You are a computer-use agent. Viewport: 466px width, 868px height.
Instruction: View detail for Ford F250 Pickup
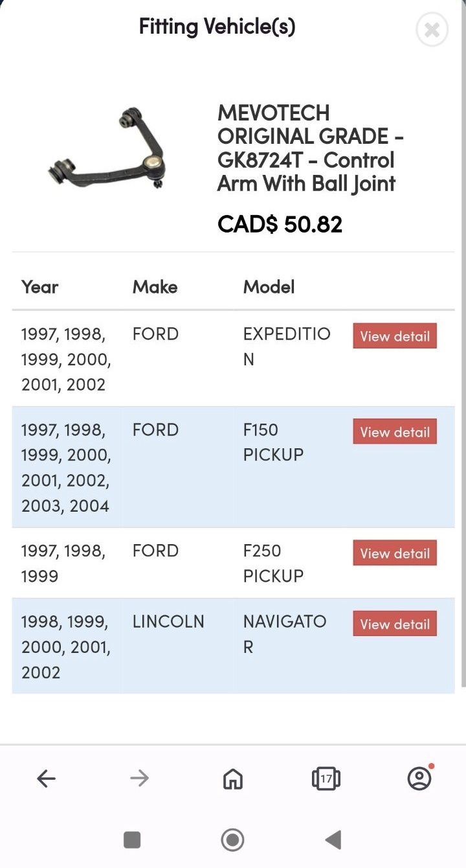395,553
